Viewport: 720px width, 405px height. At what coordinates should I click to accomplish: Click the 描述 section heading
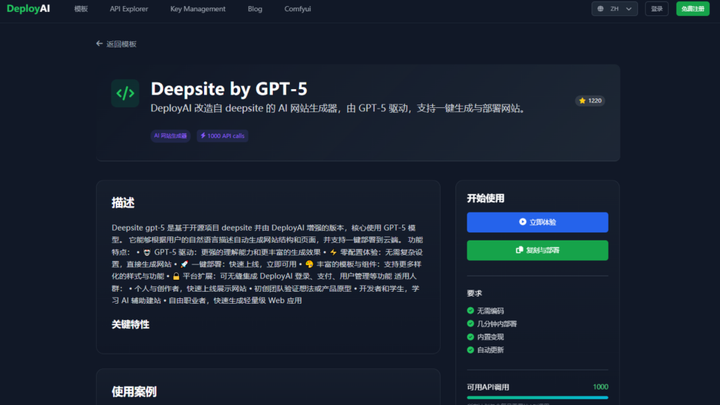(x=123, y=202)
